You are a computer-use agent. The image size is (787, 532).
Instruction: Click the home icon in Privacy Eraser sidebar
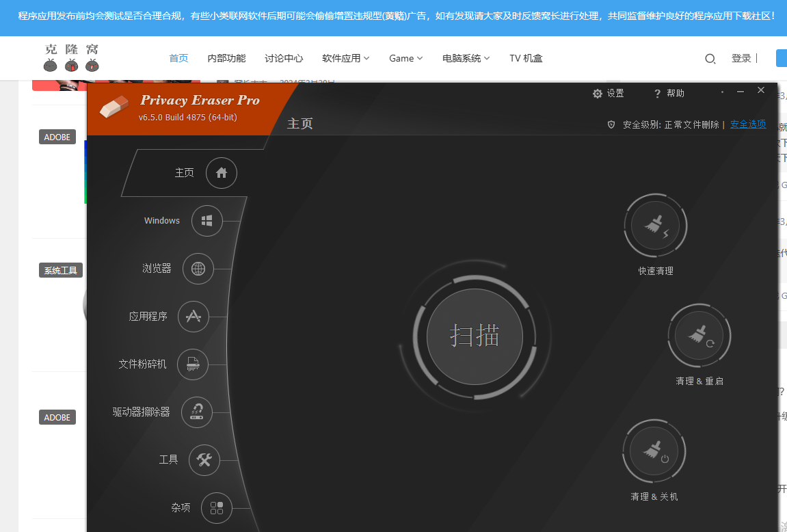222,173
